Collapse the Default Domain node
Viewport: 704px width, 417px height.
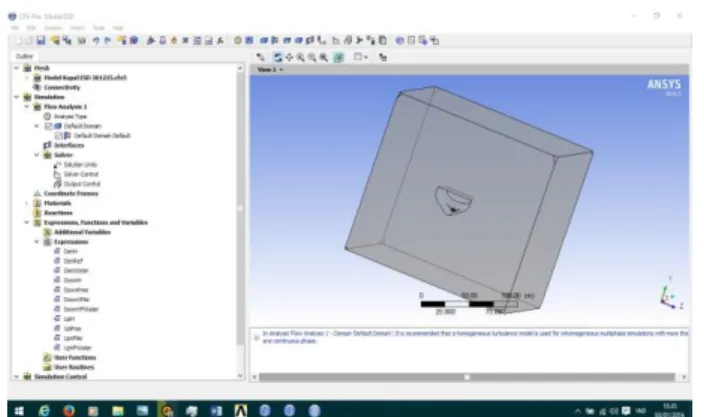click(37, 126)
